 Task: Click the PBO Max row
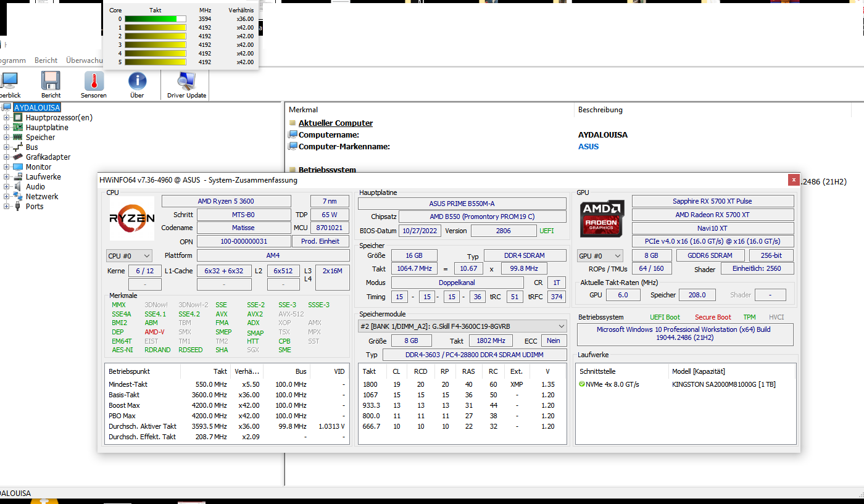226,416
